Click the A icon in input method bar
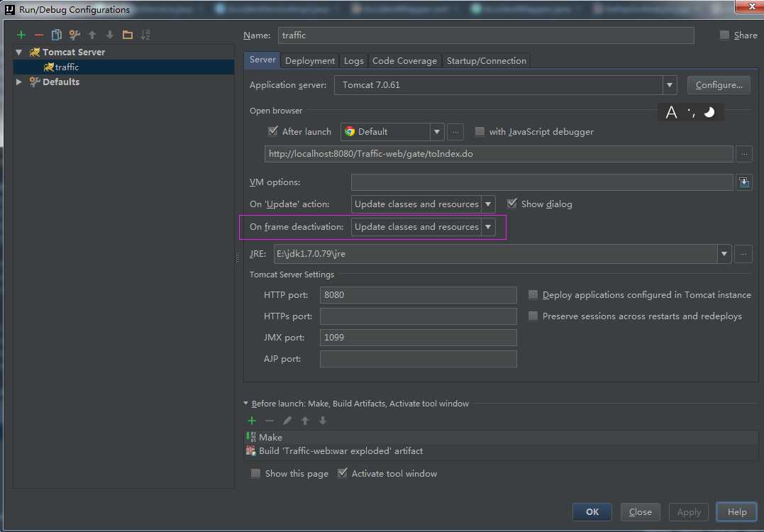Screen dimensions: 764x532 (671, 113)
